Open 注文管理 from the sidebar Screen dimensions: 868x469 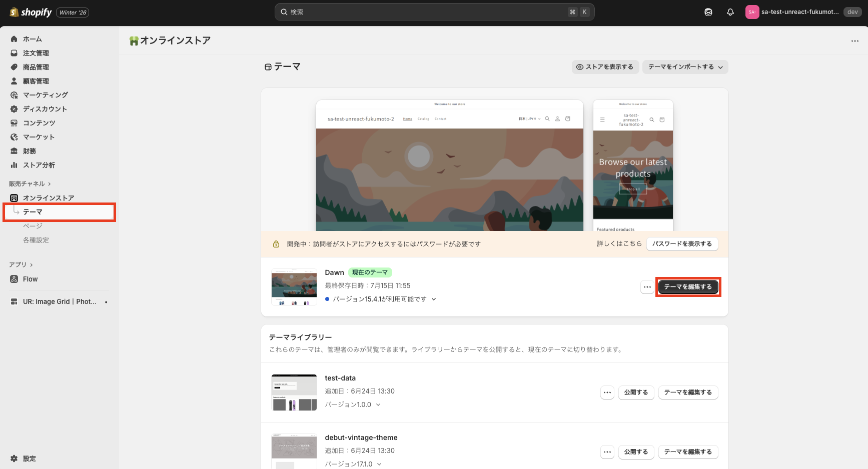click(x=35, y=52)
